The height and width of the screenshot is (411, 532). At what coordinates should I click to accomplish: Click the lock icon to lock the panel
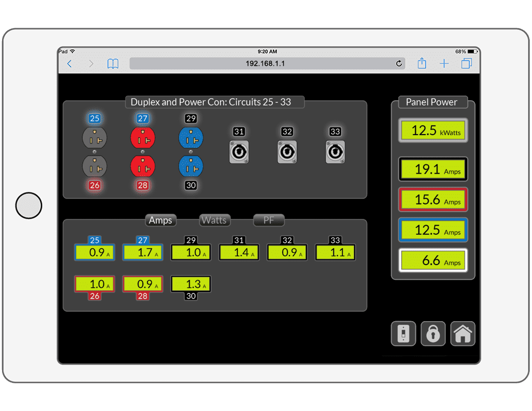point(433,333)
